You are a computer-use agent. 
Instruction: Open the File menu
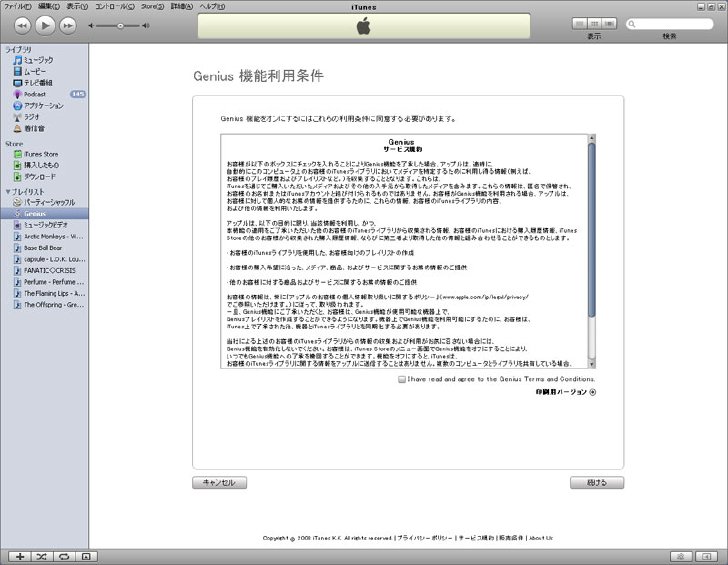coord(18,6)
